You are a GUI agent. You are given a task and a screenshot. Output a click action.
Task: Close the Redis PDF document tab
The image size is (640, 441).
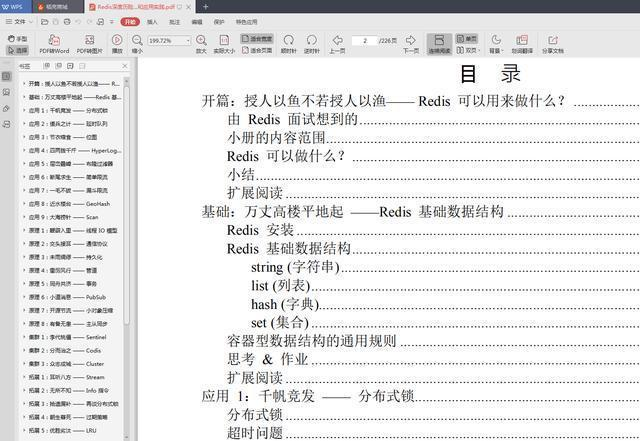point(189,7)
